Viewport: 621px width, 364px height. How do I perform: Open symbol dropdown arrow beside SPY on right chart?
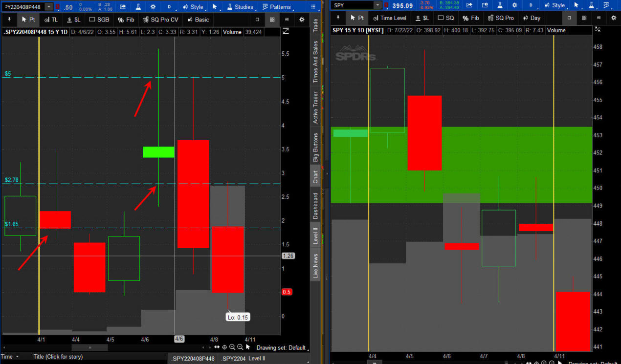pos(377,5)
